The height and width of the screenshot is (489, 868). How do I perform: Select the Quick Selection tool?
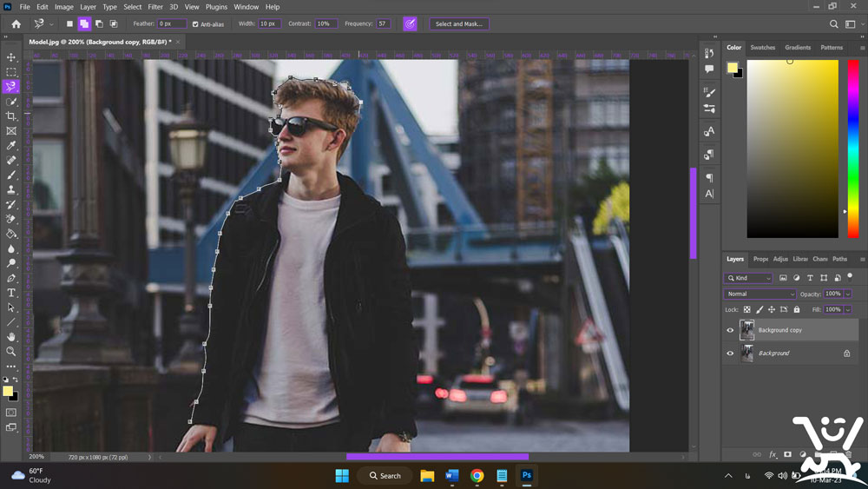click(x=11, y=102)
